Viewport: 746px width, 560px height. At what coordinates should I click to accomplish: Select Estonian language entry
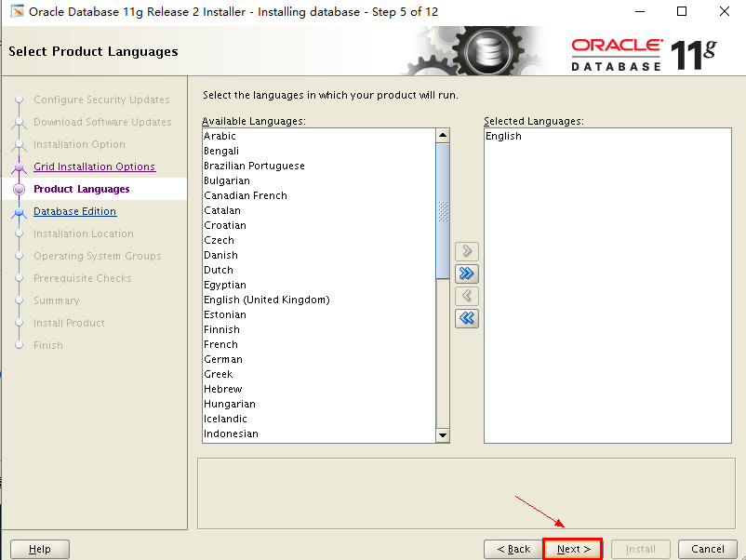(x=319, y=314)
